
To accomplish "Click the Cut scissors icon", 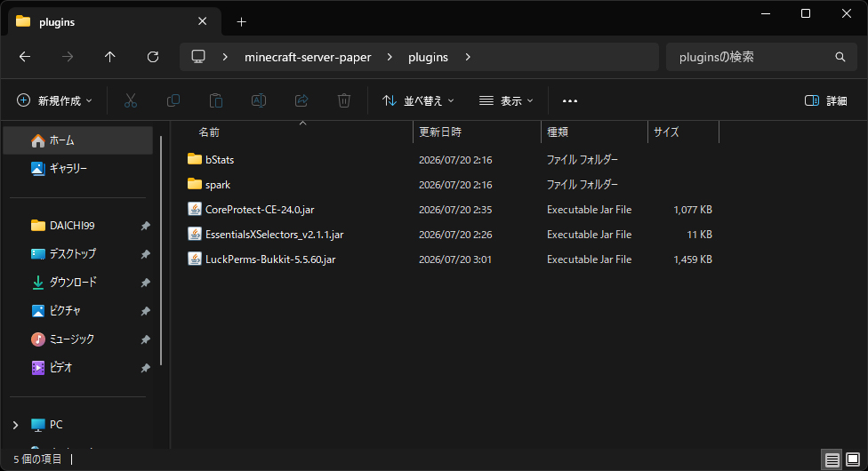I will [131, 100].
